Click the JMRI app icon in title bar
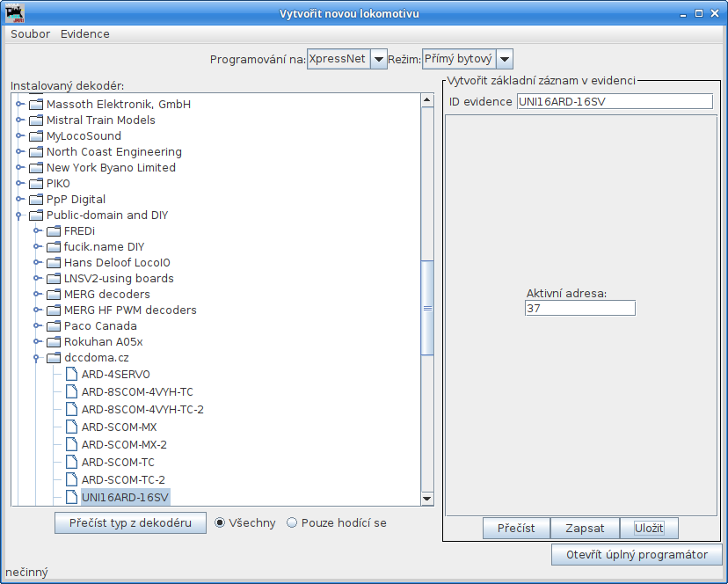Screen dimensions: 728x584 (x=15, y=14)
